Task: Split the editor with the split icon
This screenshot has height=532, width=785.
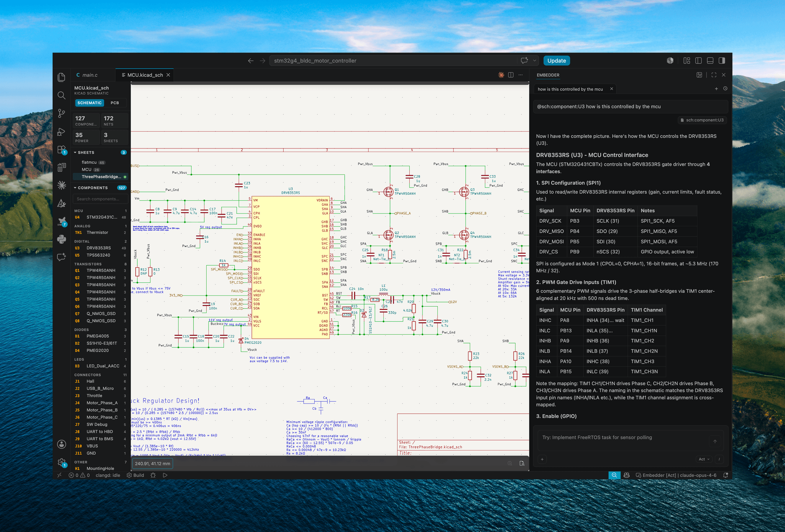Action: pyautogui.click(x=511, y=75)
